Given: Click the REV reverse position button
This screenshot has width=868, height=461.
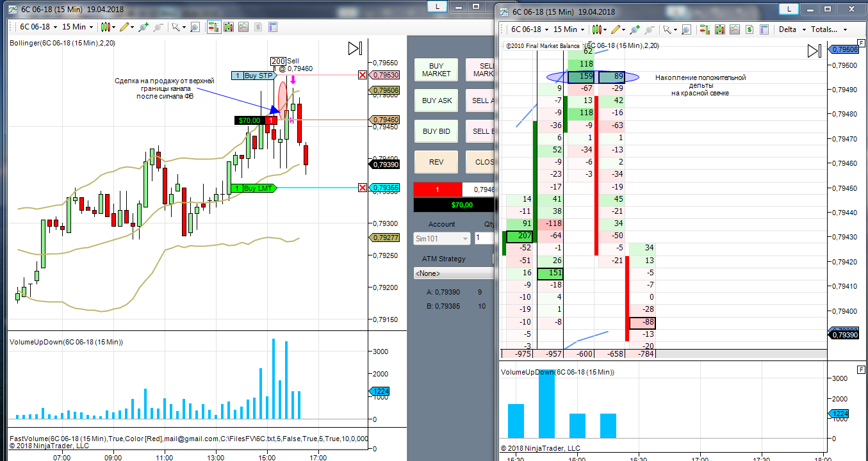Looking at the screenshot, I should click(436, 162).
